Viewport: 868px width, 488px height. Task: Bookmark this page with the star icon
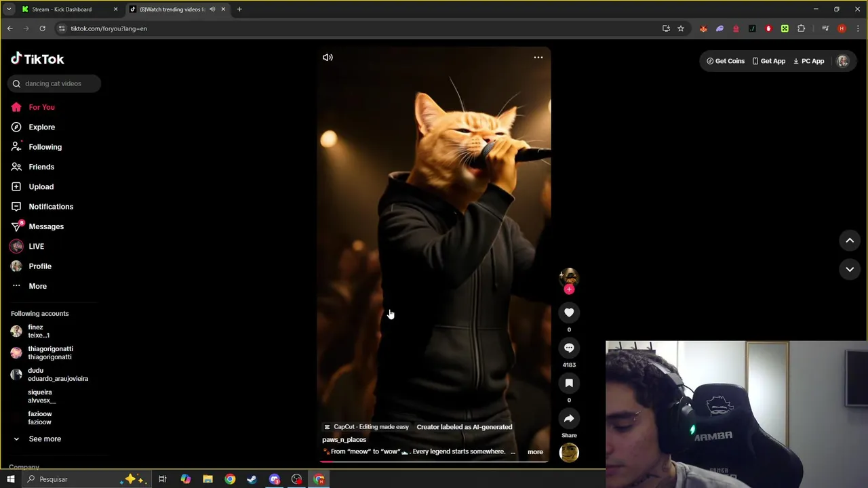[681, 28]
